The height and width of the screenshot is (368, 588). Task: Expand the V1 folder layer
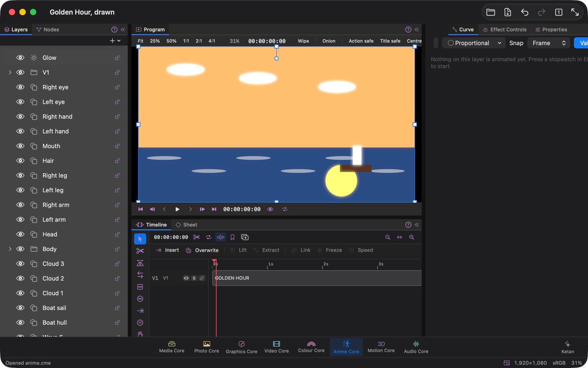coord(10,72)
